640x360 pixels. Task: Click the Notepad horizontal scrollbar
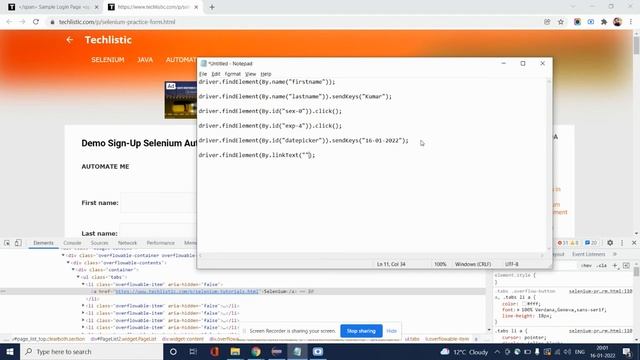point(371,256)
